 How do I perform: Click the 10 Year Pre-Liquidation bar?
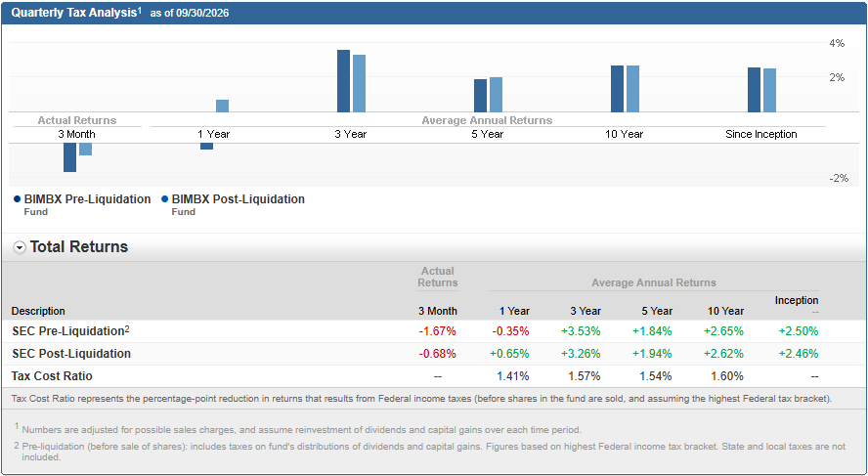point(617,89)
